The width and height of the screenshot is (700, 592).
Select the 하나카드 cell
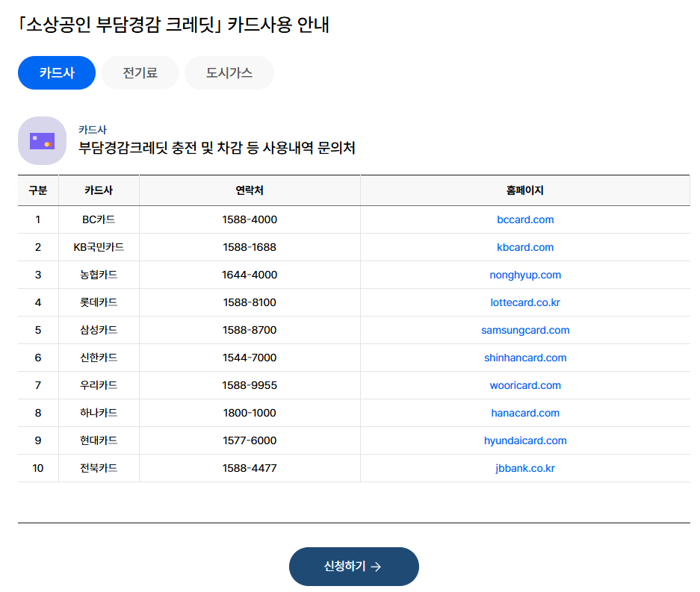99,413
